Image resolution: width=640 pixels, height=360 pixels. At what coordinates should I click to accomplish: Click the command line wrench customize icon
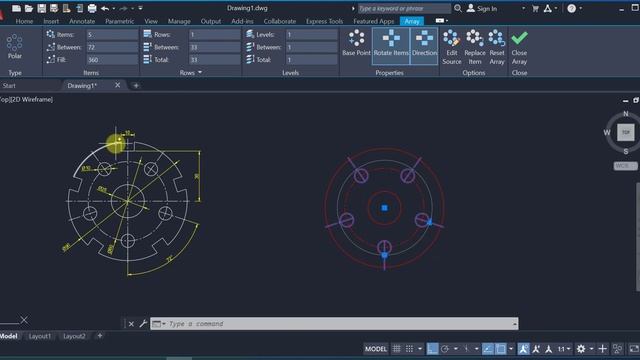pos(143,324)
